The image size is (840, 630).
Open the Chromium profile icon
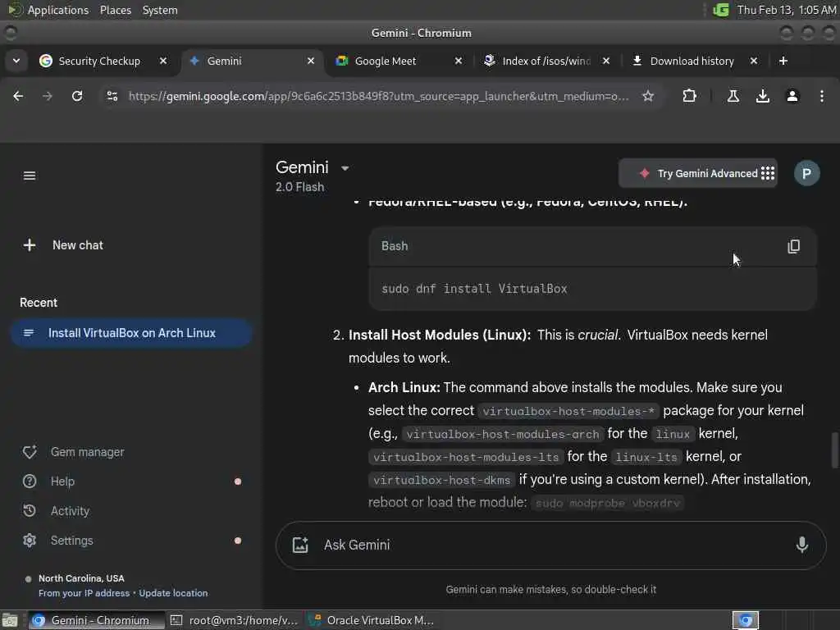coord(792,96)
